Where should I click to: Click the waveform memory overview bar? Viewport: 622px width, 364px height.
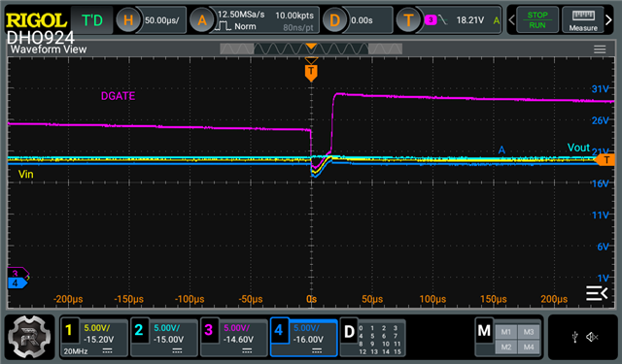[311, 49]
